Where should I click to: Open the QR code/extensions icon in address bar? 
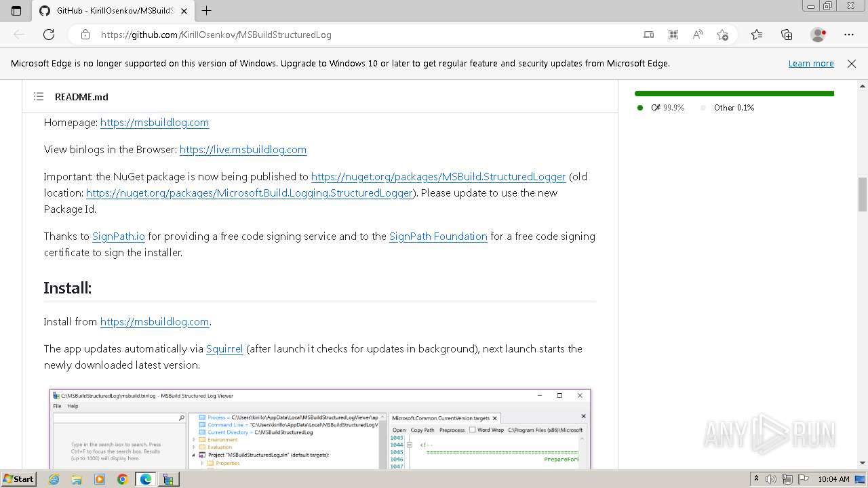pyautogui.click(x=673, y=35)
